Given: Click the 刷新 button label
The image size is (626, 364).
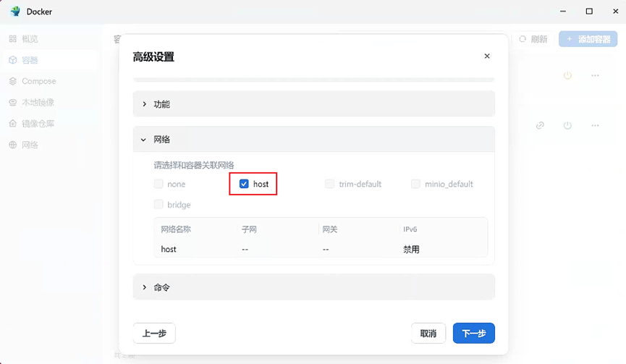Looking at the screenshot, I should [539, 38].
